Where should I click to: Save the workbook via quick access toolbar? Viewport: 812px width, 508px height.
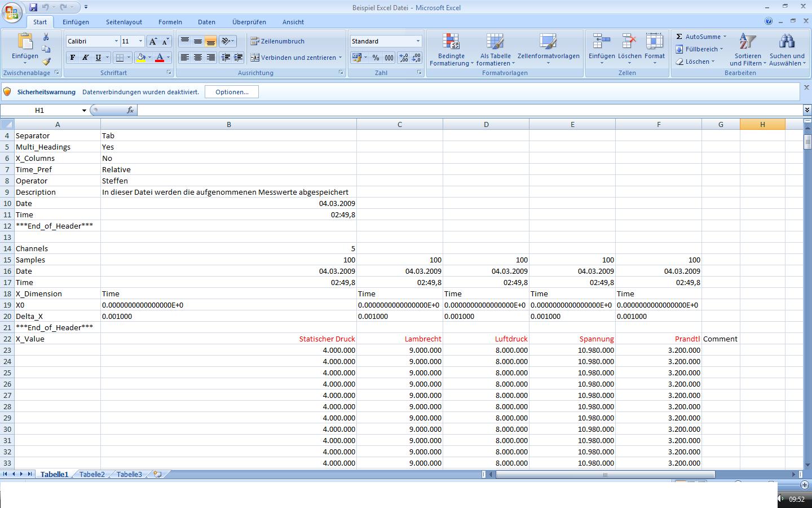33,7
